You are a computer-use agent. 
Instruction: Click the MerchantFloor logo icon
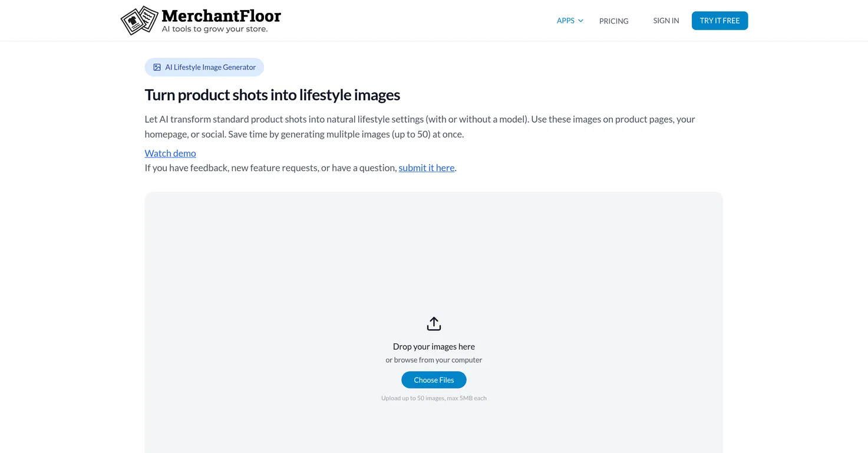(x=139, y=21)
